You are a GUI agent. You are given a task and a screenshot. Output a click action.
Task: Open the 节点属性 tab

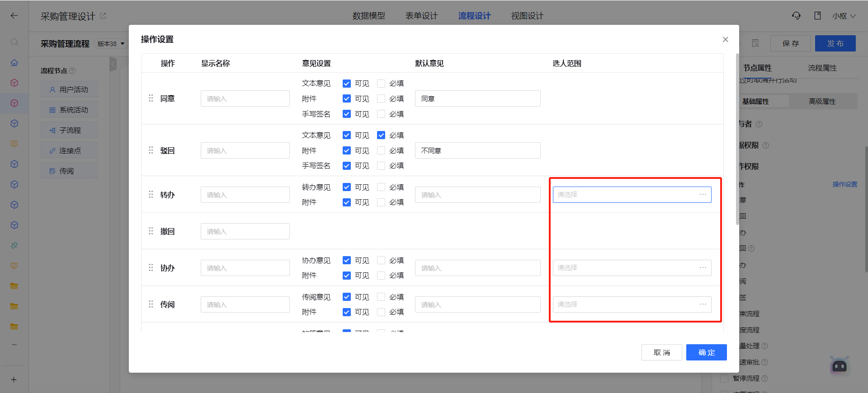coord(757,68)
